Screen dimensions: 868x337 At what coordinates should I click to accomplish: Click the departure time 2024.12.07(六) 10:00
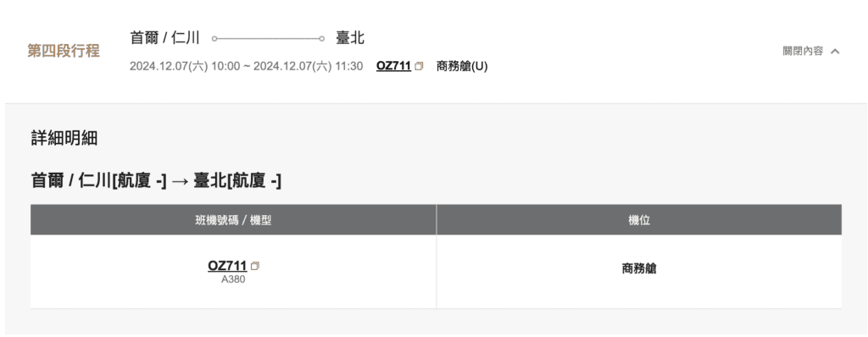tap(185, 66)
